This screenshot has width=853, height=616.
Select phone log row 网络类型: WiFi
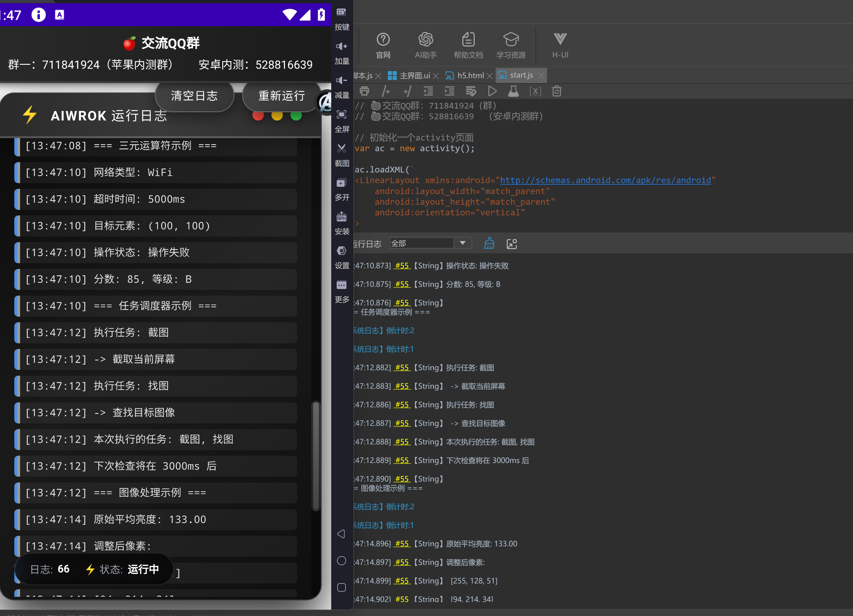(156, 172)
